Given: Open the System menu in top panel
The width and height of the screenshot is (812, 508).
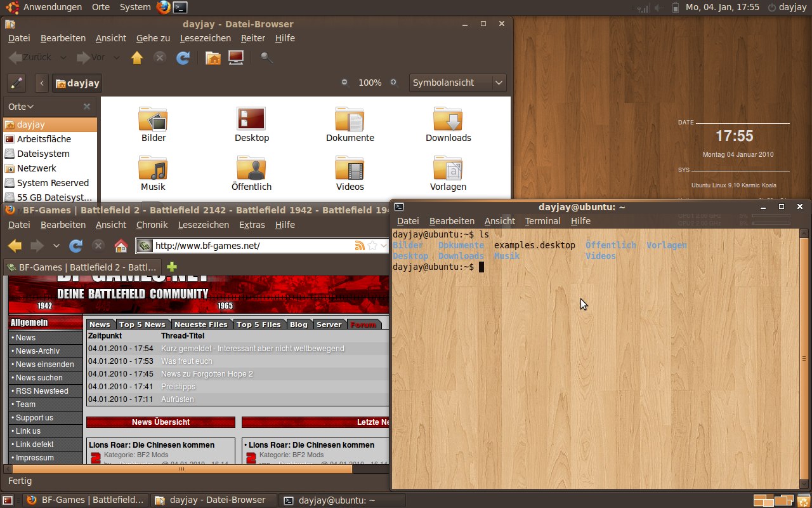Looking at the screenshot, I should (x=135, y=7).
